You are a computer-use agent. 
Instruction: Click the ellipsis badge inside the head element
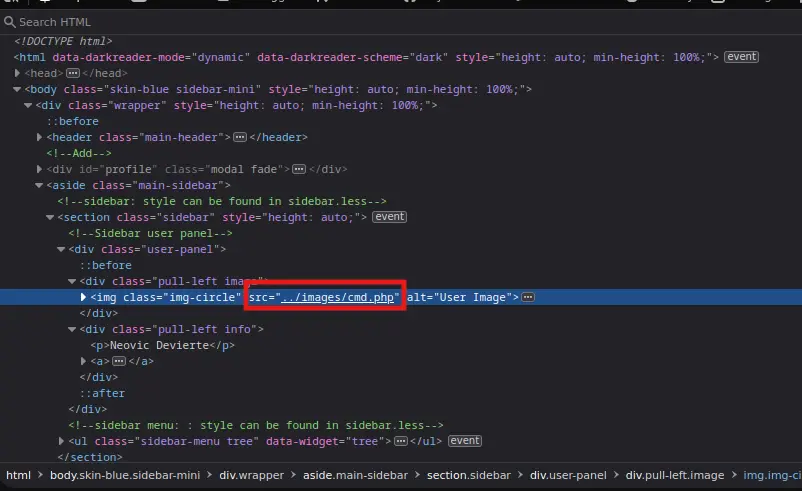point(72,73)
